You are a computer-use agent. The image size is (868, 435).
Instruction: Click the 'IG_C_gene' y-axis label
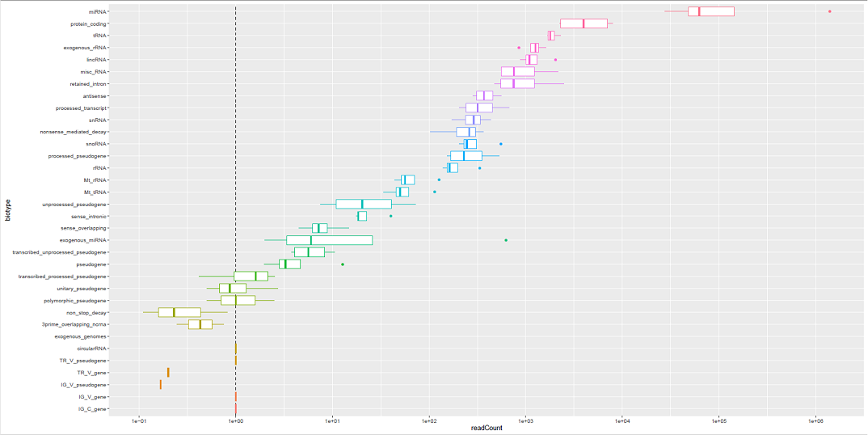pyautogui.click(x=92, y=409)
